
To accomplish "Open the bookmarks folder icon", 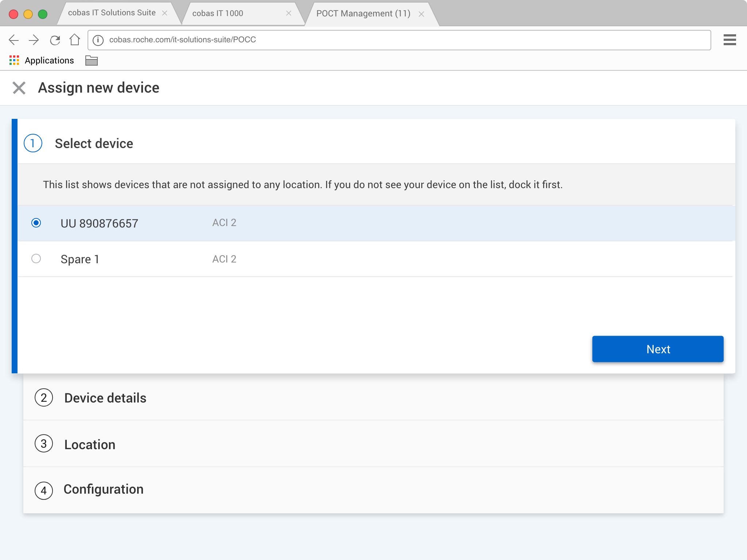I will (x=91, y=61).
